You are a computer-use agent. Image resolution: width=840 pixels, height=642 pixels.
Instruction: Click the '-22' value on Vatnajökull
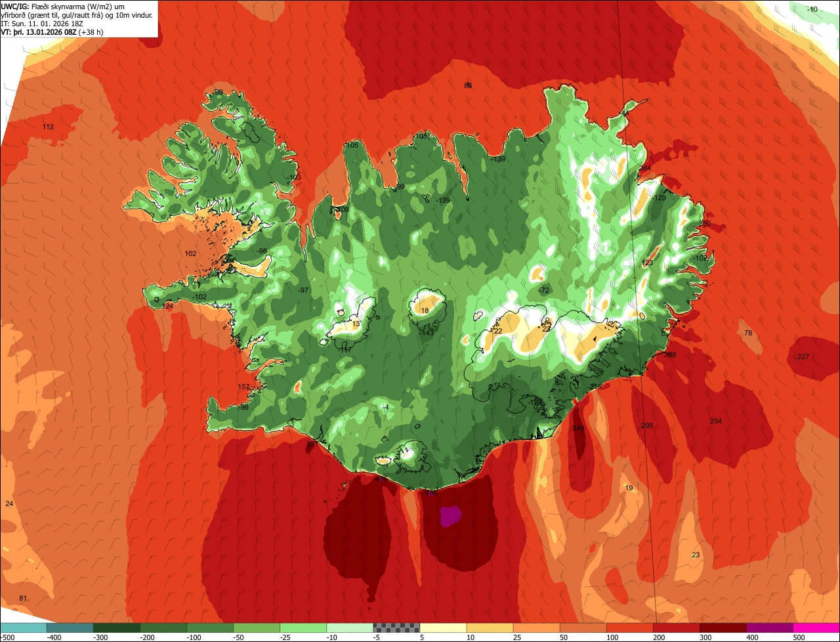click(x=497, y=331)
